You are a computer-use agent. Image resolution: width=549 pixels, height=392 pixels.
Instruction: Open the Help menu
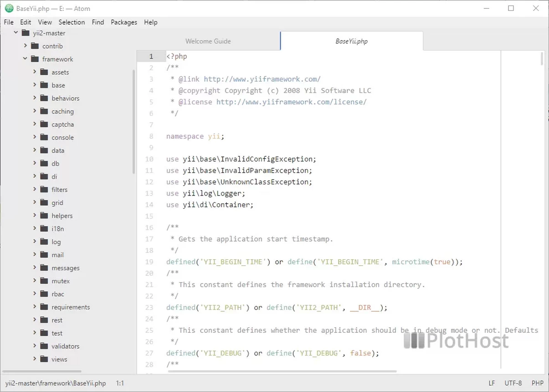pyautogui.click(x=151, y=22)
